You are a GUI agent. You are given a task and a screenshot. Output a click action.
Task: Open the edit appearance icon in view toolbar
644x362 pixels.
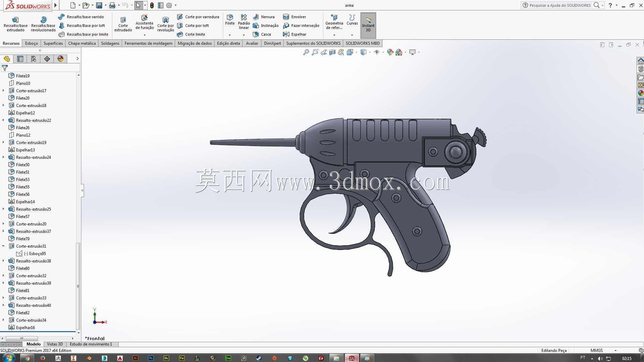(390, 52)
